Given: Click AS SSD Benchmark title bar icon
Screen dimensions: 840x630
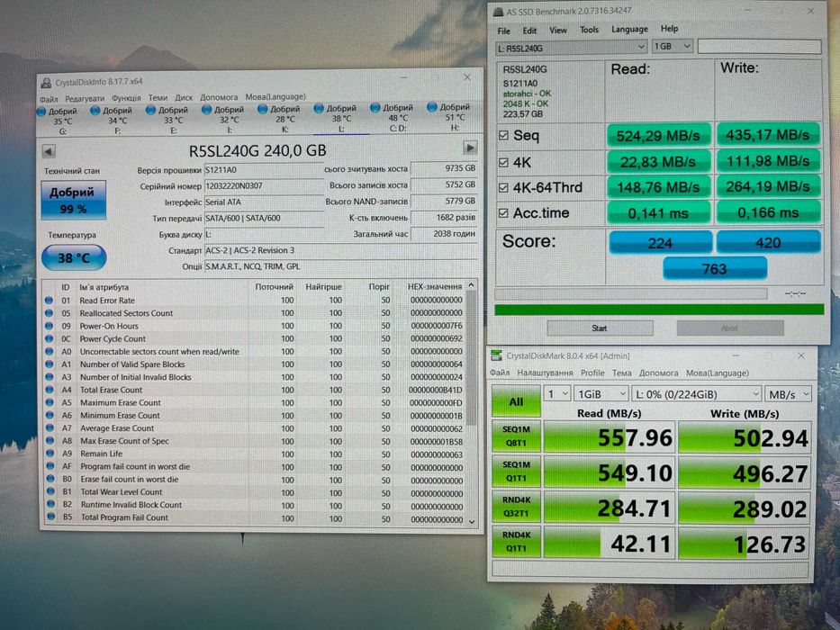Looking at the screenshot, I should coord(499,11).
